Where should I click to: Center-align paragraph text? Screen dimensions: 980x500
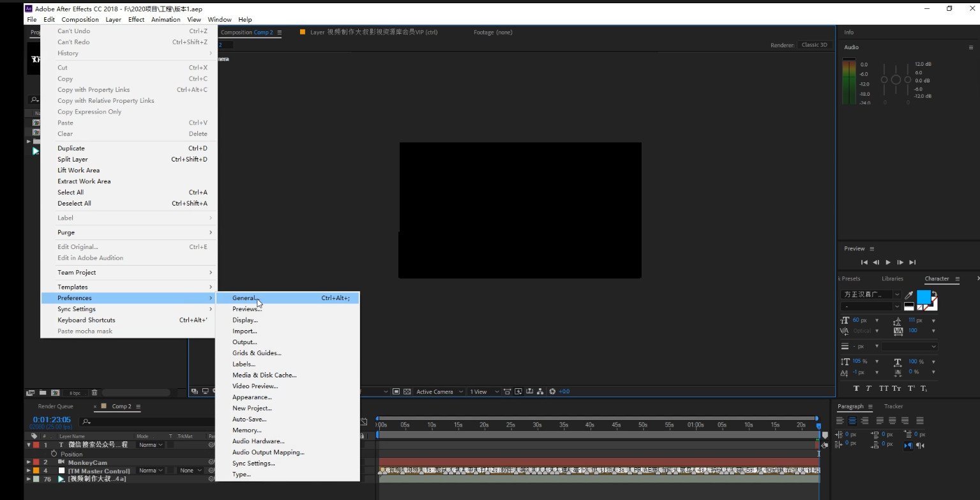click(853, 421)
